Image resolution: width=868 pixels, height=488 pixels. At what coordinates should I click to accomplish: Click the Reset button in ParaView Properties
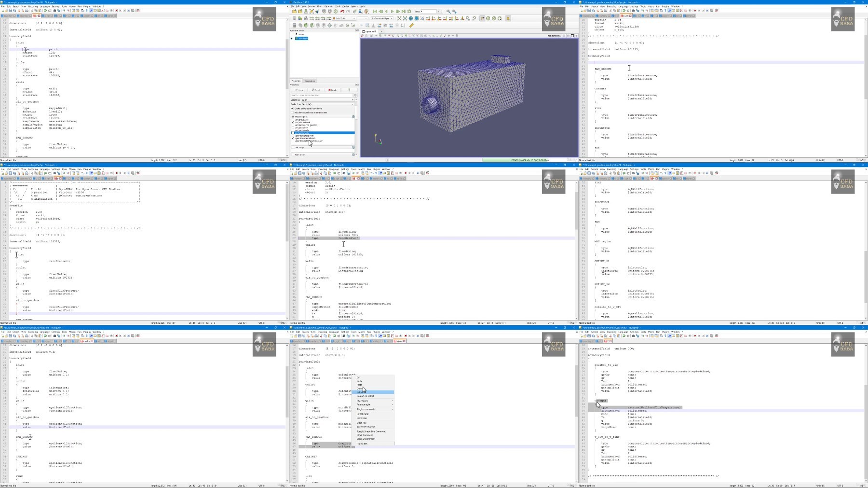click(316, 90)
